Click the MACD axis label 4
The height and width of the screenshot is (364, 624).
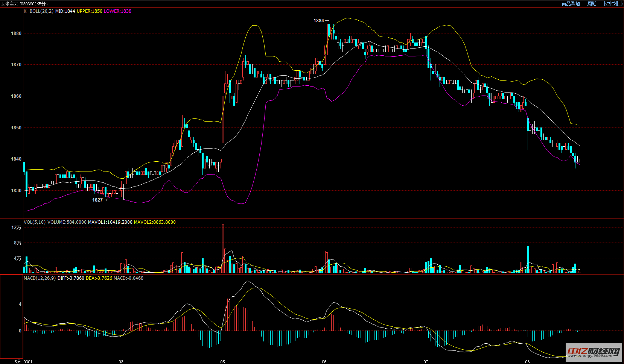point(20,304)
